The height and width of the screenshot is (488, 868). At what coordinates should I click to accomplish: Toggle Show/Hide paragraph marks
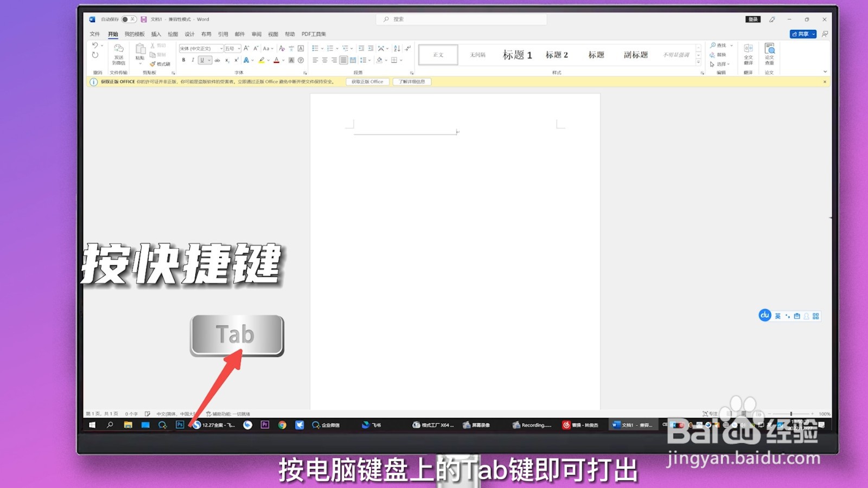point(408,48)
